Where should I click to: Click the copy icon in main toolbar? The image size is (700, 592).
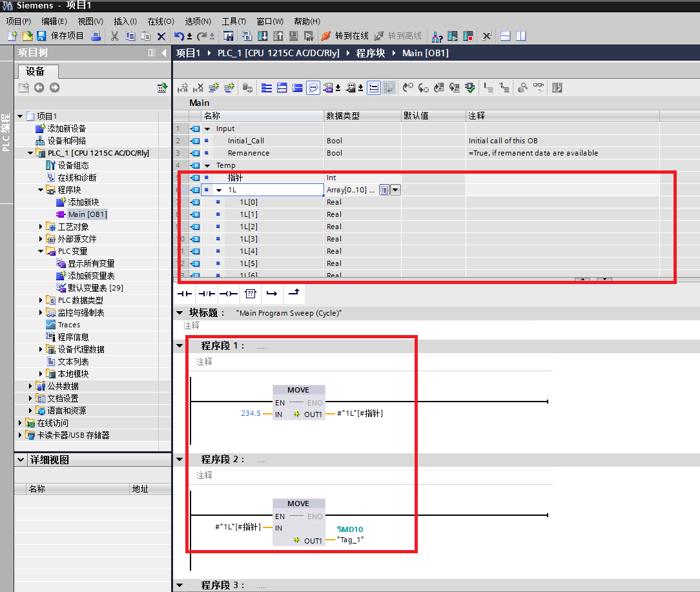point(130,36)
